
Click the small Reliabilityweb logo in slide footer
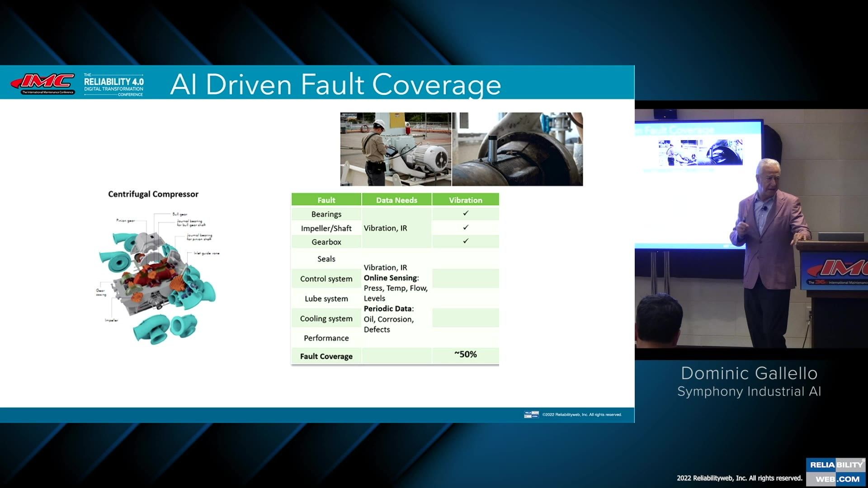[x=531, y=414]
